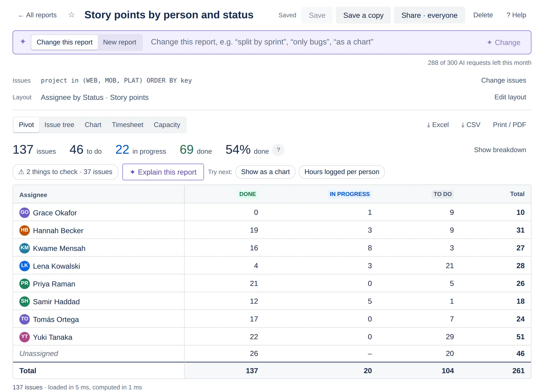Click Edit layout
544x392 pixels.
(510, 97)
